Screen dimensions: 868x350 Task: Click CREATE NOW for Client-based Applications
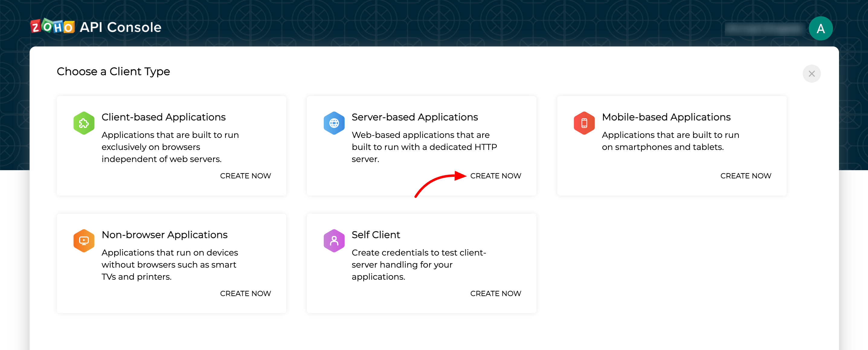(x=245, y=176)
